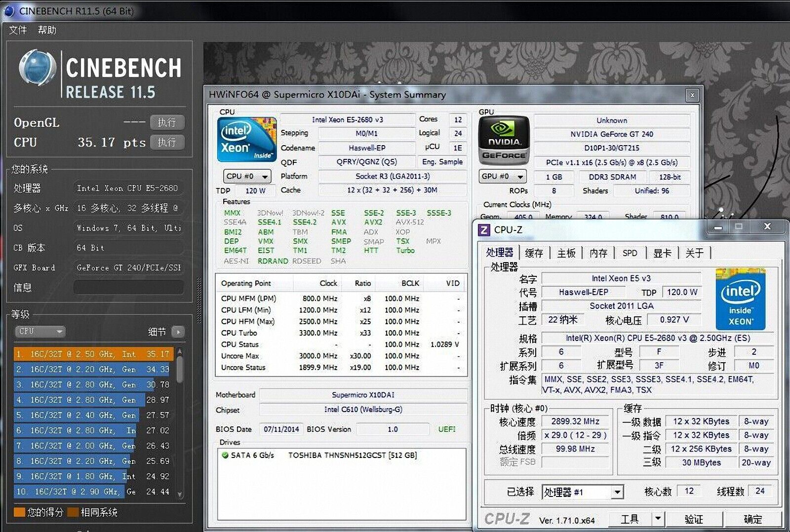Image resolution: width=790 pixels, height=532 pixels.
Task: Open the 处理器 #1 dropdown in CPU-Z
Action: click(617, 492)
